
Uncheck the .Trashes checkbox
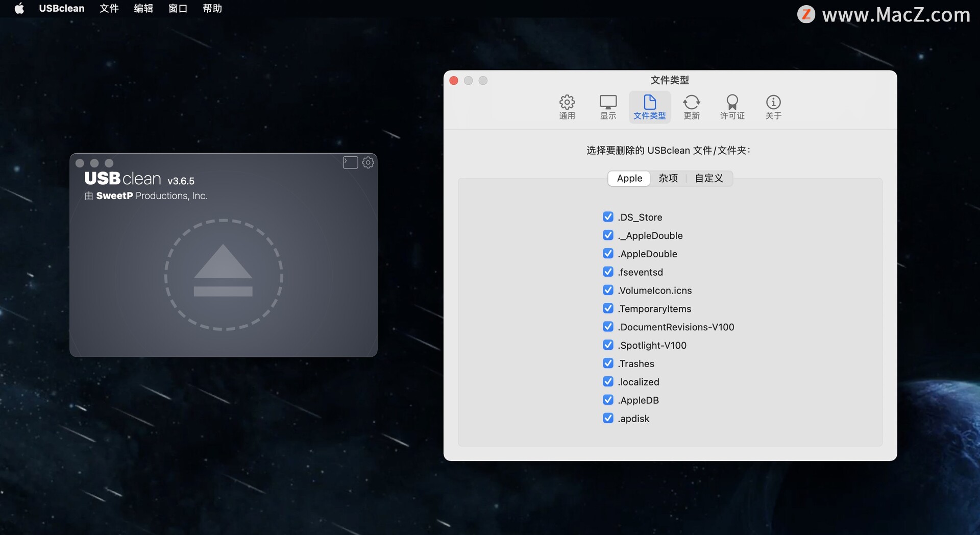click(x=608, y=363)
